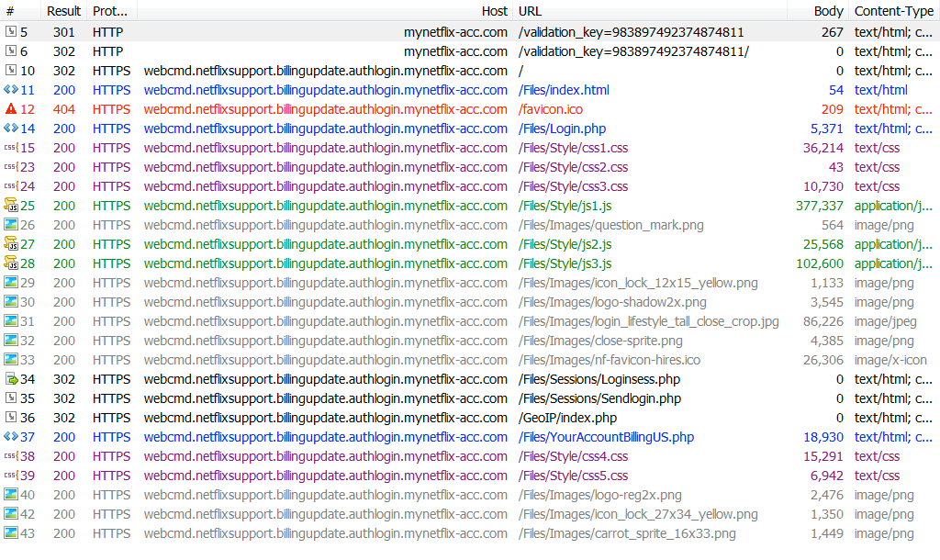Click the CSS icon of session 38

[11, 455]
